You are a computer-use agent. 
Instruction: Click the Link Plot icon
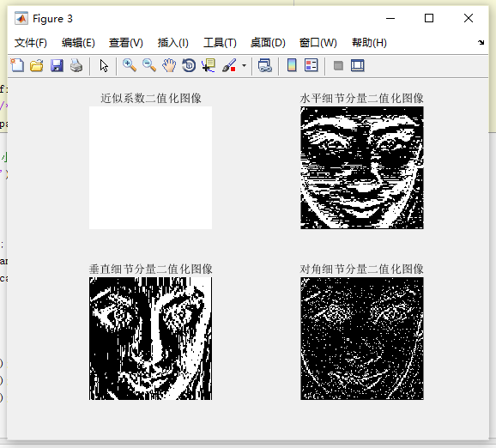pos(265,65)
